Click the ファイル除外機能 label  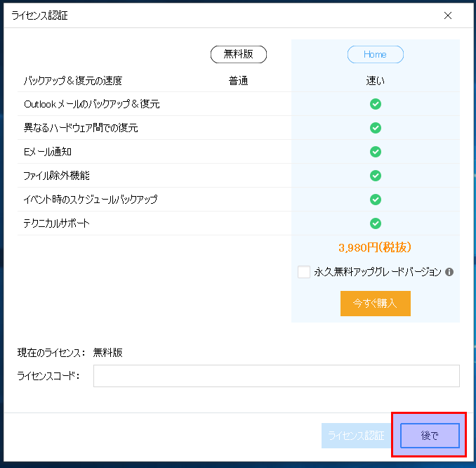pyautogui.click(x=56, y=176)
